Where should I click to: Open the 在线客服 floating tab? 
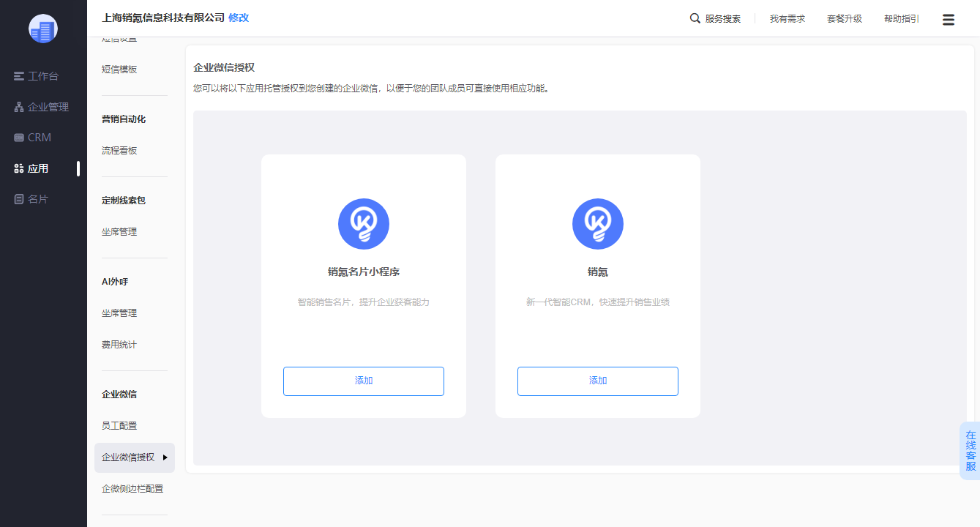point(970,451)
